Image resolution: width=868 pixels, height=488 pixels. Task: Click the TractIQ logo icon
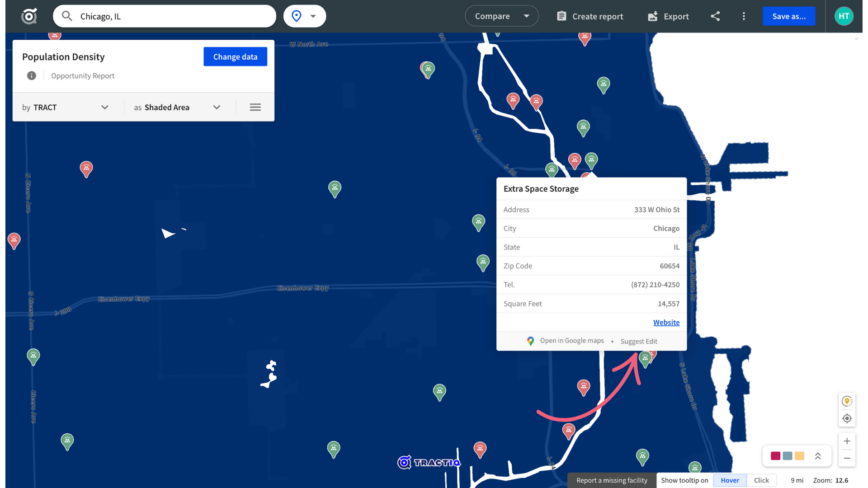click(x=29, y=16)
